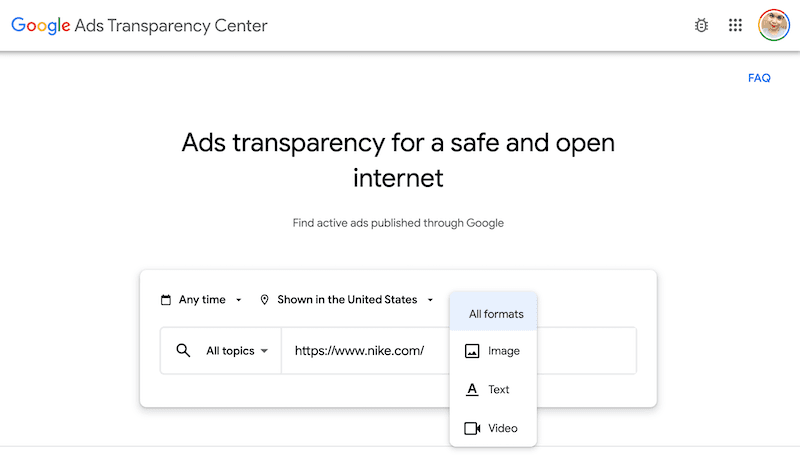Click the Text format letter icon

point(472,389)
